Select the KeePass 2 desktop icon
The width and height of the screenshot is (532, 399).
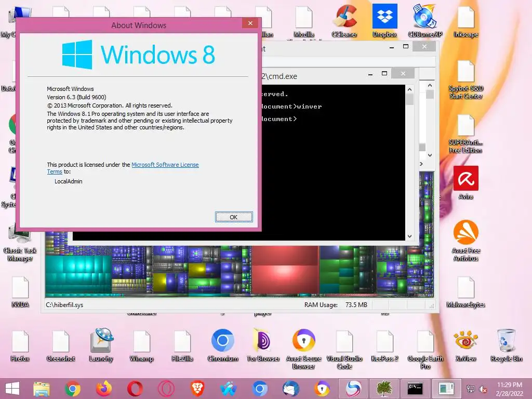click(384, 345)
